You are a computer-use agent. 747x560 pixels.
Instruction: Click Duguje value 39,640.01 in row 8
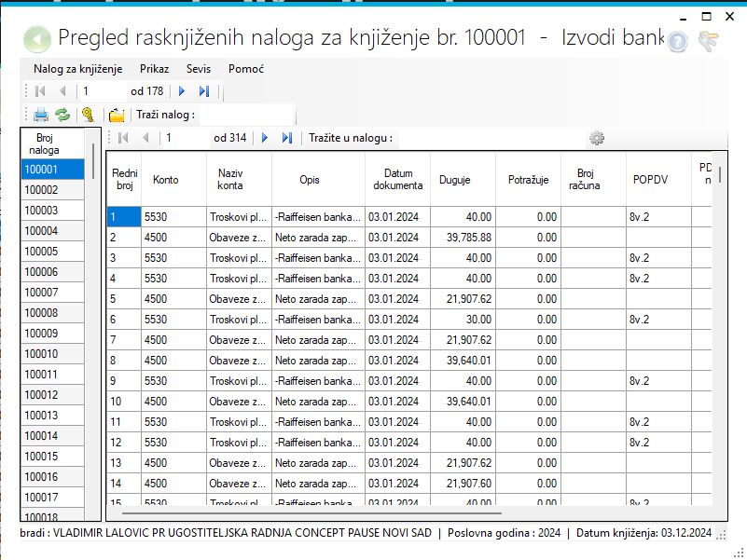463,361
